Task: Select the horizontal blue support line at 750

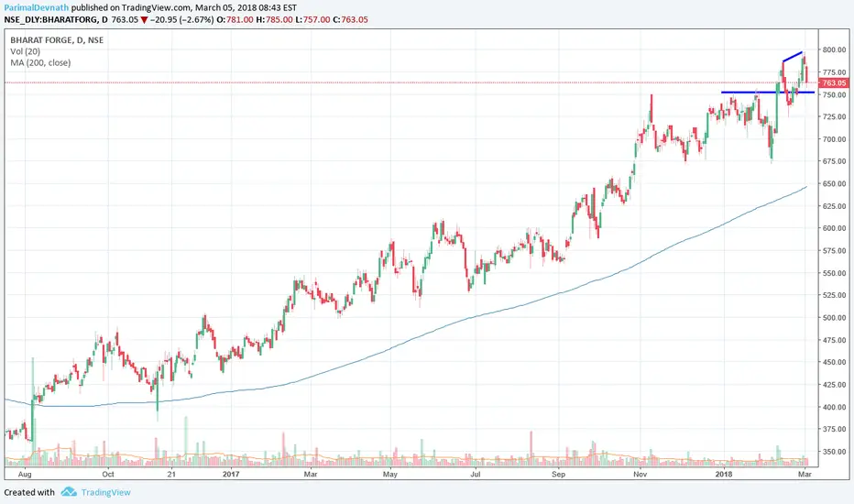Action: point(768,92)
